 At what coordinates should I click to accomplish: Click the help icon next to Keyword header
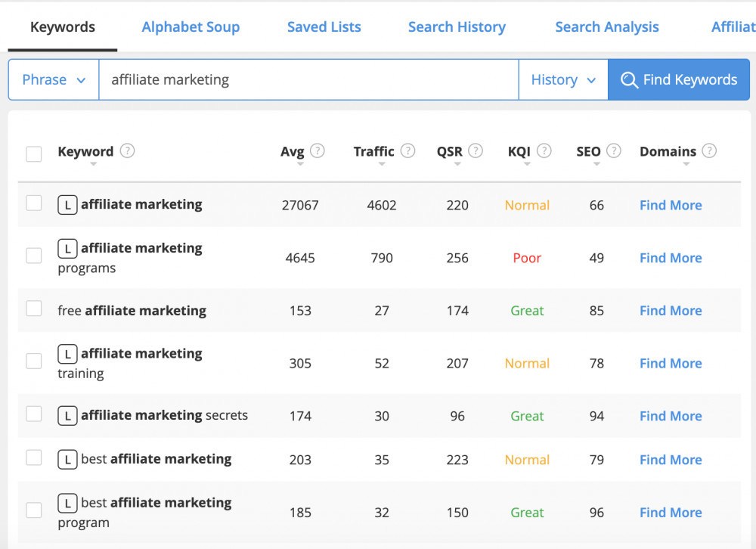point(127,151)
